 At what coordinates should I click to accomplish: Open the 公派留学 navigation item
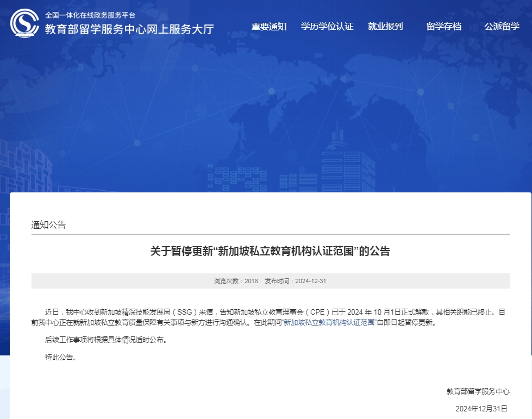(x=502, y=27)
